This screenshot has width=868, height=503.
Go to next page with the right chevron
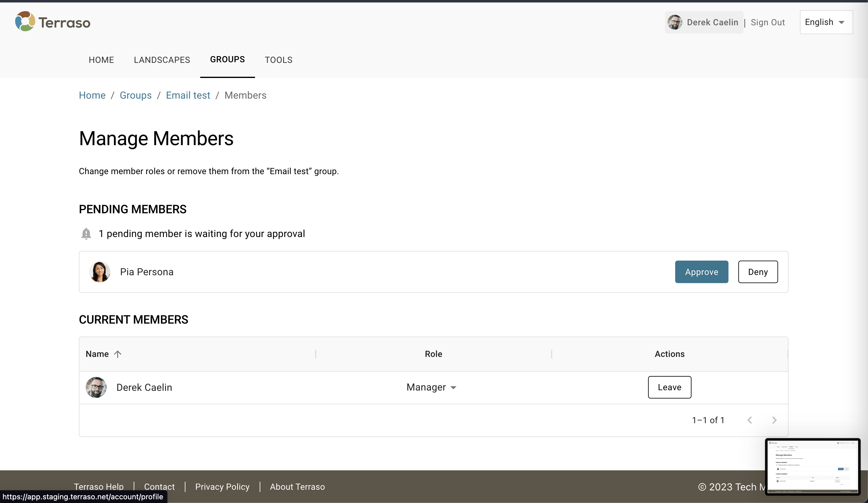(x=774, y=420)
